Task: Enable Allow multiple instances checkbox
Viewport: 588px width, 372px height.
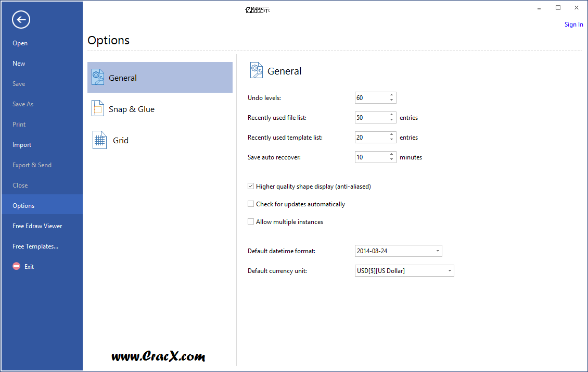Action: pos(251,221)
